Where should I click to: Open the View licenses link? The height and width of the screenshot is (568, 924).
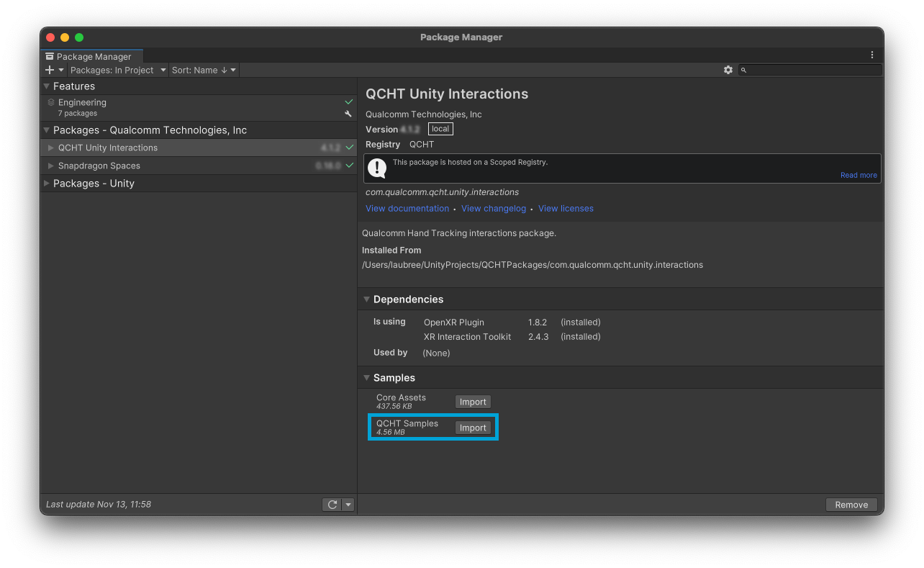[566, 209]
